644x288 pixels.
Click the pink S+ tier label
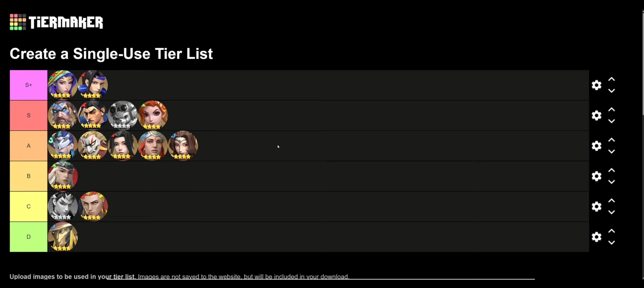29,85
